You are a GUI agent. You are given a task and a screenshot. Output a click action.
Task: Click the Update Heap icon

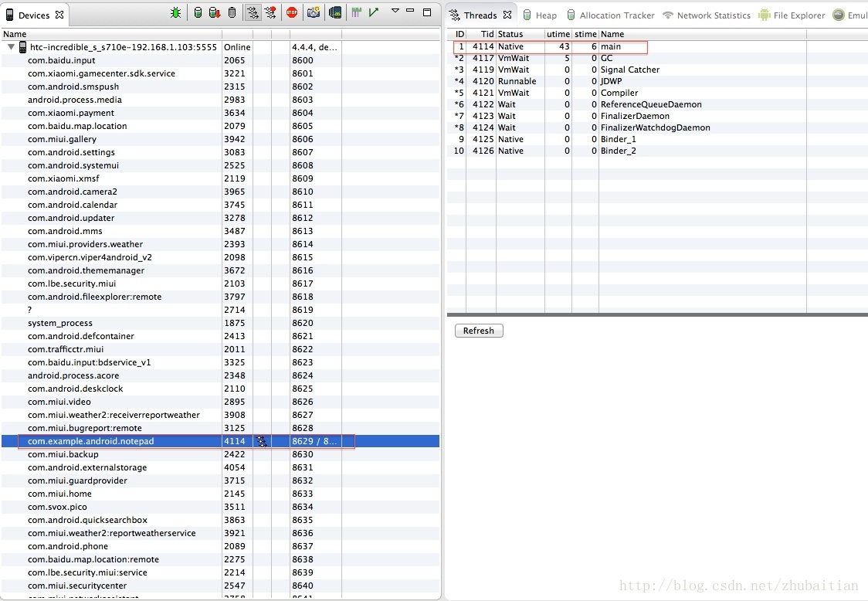coord(198,12)
